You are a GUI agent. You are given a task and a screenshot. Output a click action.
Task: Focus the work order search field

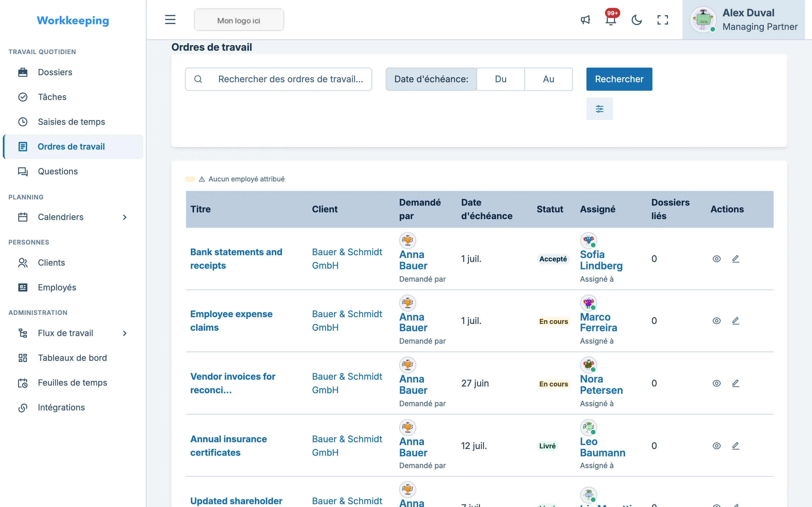point(278,79)
